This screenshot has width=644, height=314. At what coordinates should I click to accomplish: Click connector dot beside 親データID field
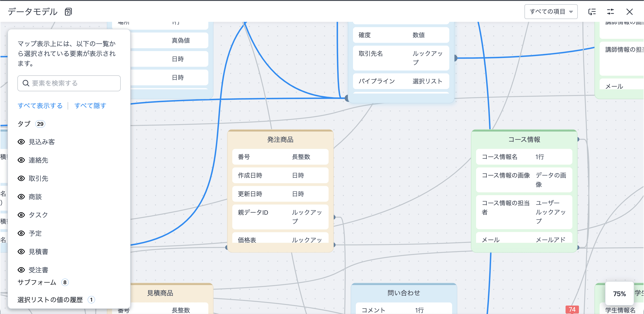pos(334,217)
